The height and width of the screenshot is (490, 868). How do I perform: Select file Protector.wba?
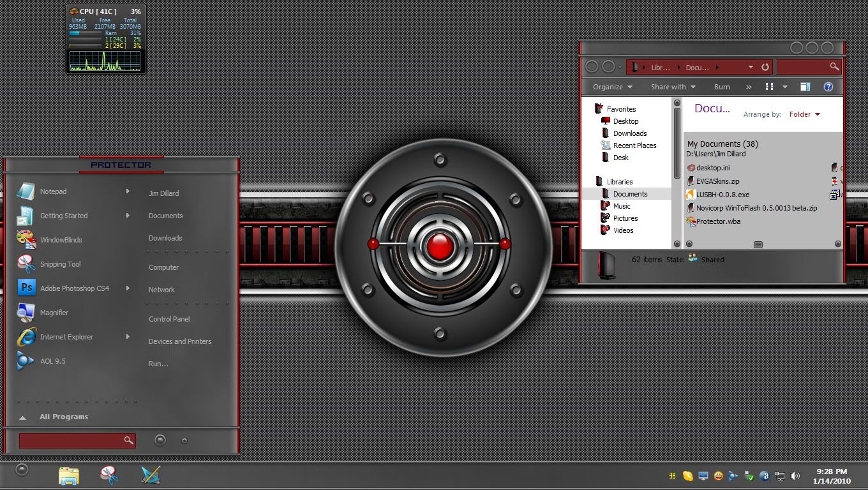714,221
